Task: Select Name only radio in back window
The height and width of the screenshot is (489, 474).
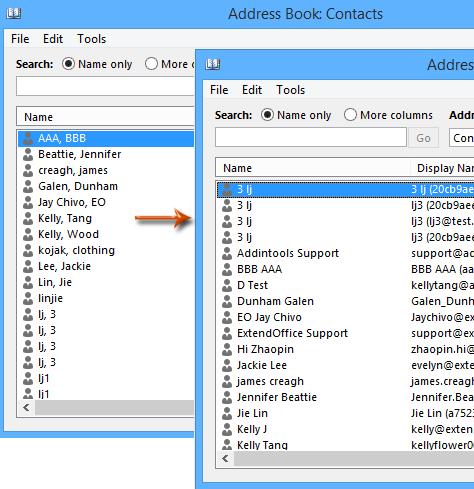Action: [x=68, y=64]
